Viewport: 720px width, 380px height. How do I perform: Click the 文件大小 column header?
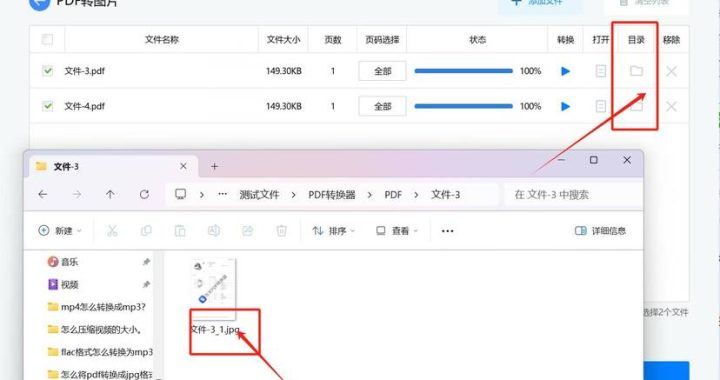[283, 40]
